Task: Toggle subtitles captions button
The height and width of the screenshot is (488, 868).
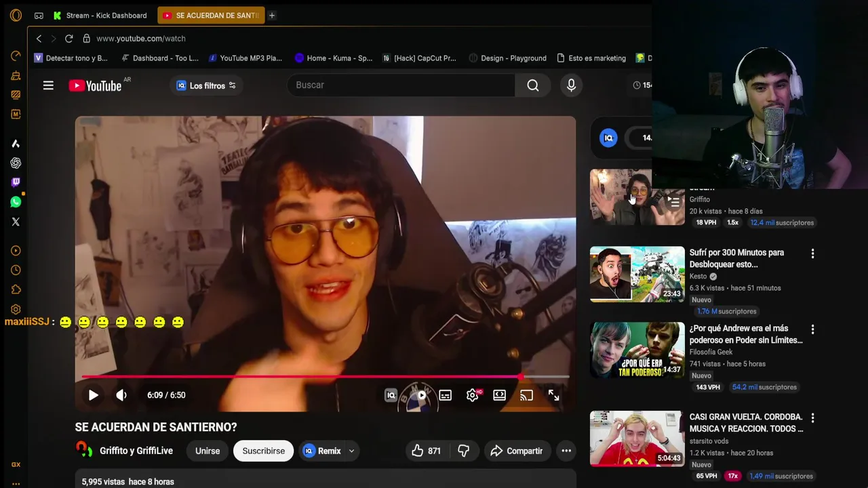Action: tap(445, 395)
